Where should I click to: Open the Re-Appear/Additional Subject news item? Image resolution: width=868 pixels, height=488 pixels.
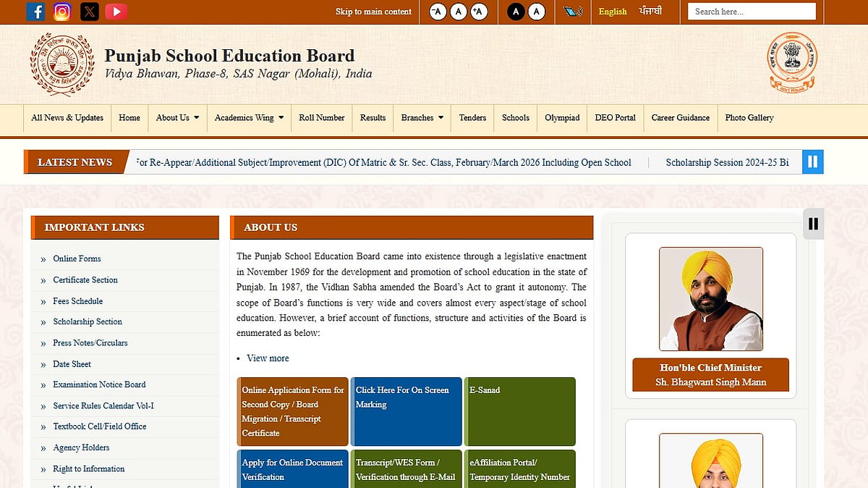(x=384, y=162)
